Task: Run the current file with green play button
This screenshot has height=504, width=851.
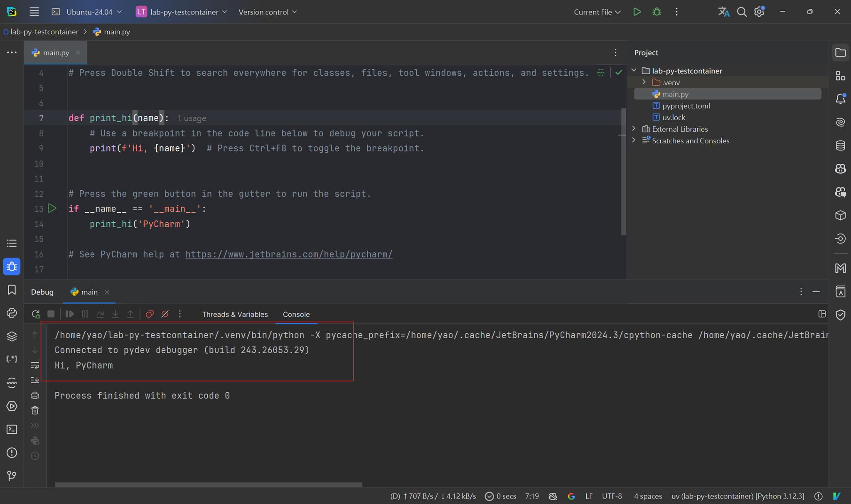Action: (x=637, y=12)
